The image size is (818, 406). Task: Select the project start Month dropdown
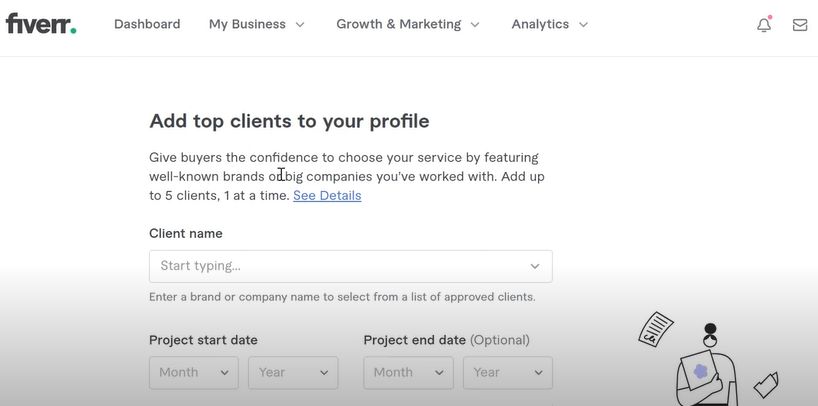pyautogui.click(x=194, y=373)
